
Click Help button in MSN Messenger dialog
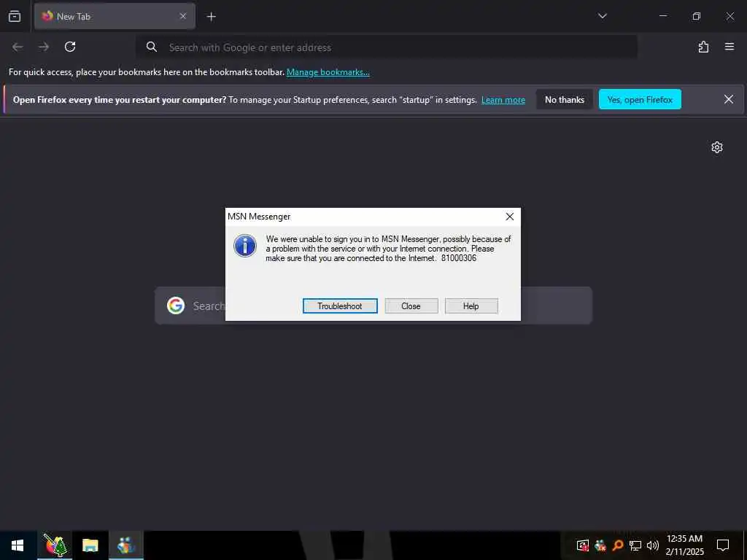[x=471, y=306]
